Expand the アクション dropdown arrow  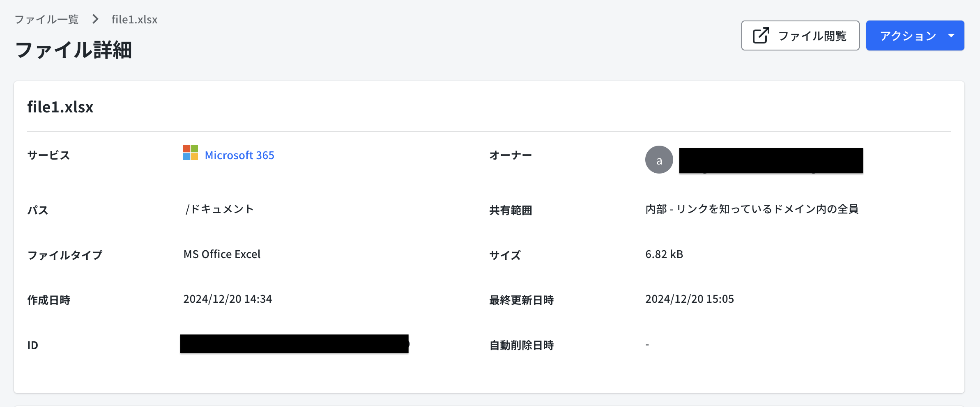[x=951, y=36]
